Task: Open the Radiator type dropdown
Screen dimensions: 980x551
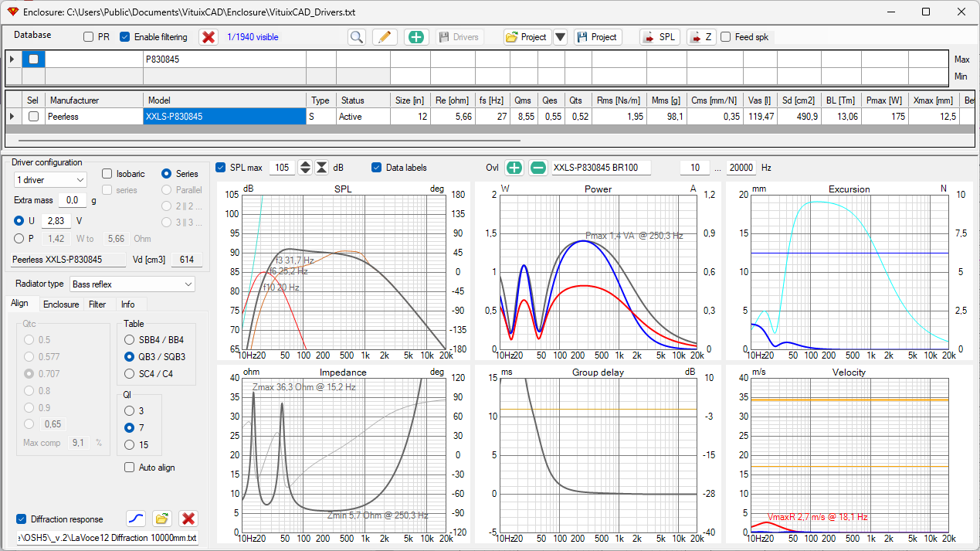Action: click(132, 284)
